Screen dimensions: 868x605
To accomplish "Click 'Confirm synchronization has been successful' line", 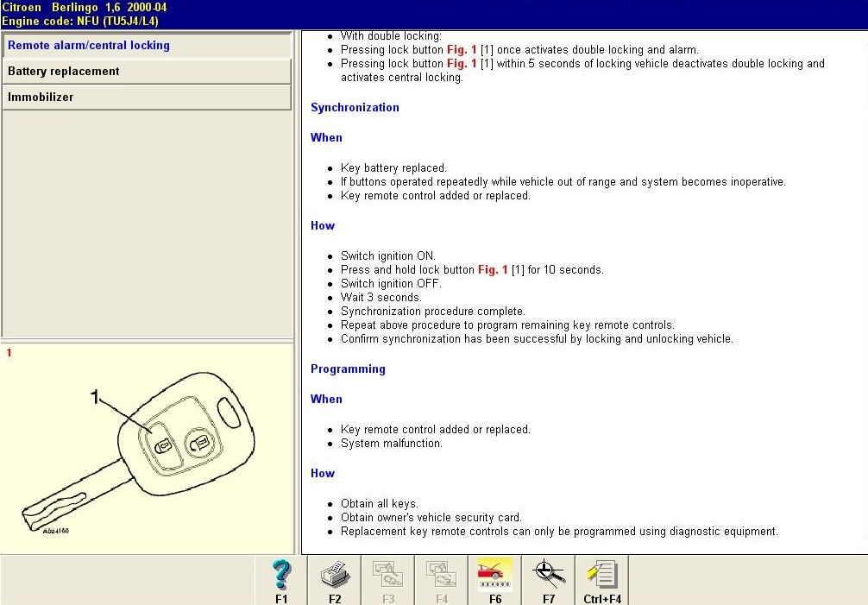I will [537, 339].
